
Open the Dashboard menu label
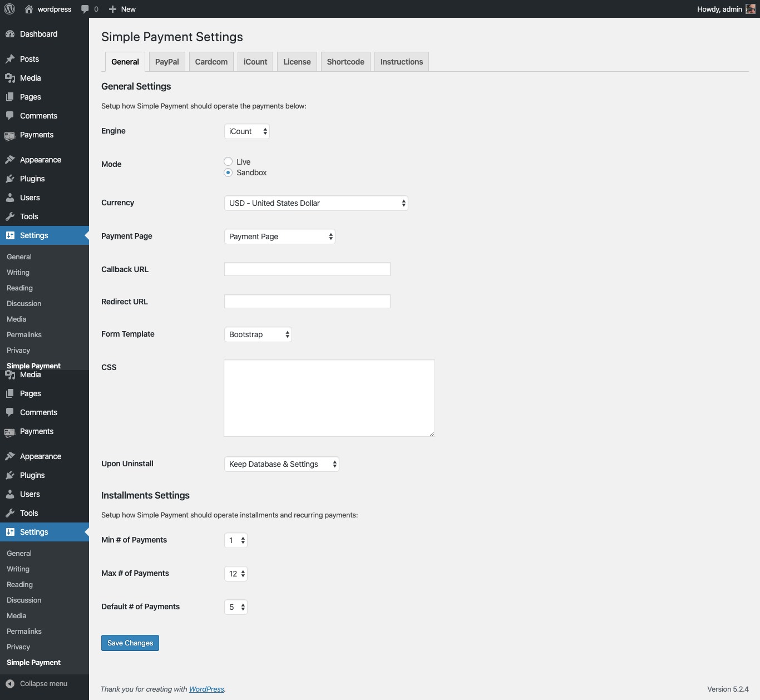[x=39, y=34]
